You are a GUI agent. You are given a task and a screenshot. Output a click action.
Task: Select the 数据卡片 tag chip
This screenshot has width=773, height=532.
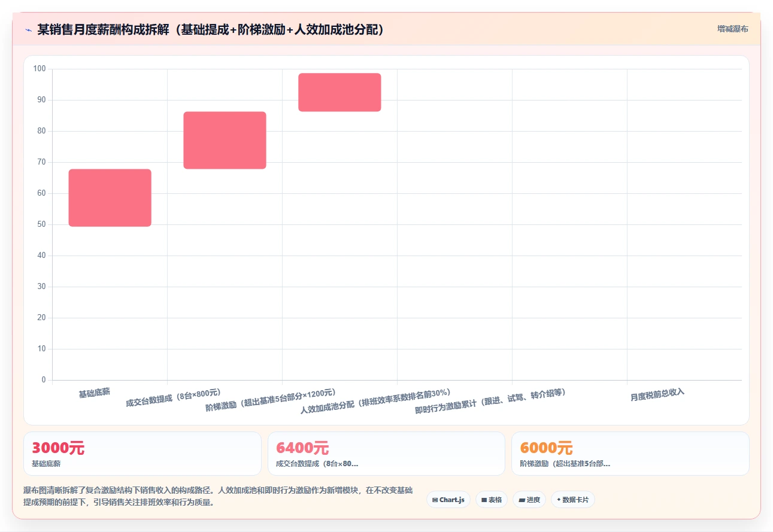click(x=572, y=500)
